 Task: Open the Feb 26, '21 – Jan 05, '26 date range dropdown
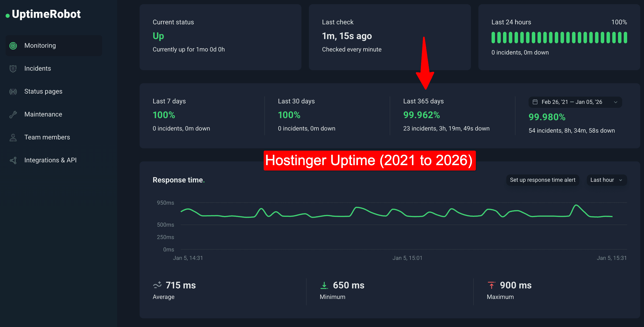[x=575, y=102]
